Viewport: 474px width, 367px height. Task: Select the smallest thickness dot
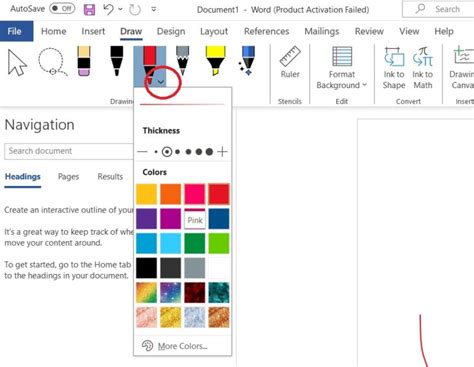(156, 152)
